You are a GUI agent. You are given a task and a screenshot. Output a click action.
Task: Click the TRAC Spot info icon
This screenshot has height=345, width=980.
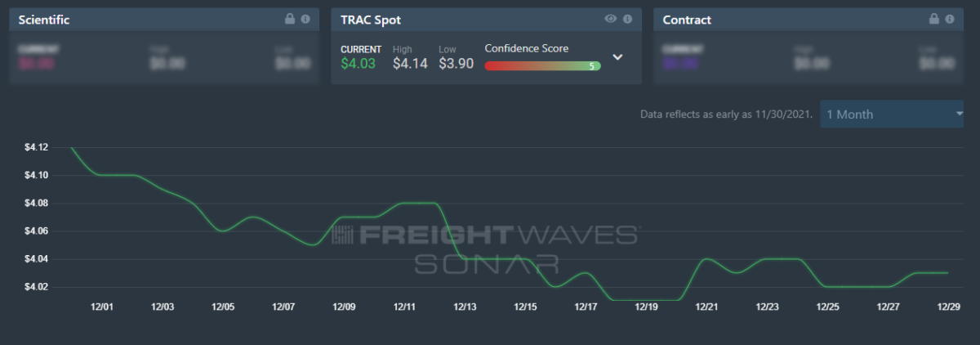tap(627, 19)
